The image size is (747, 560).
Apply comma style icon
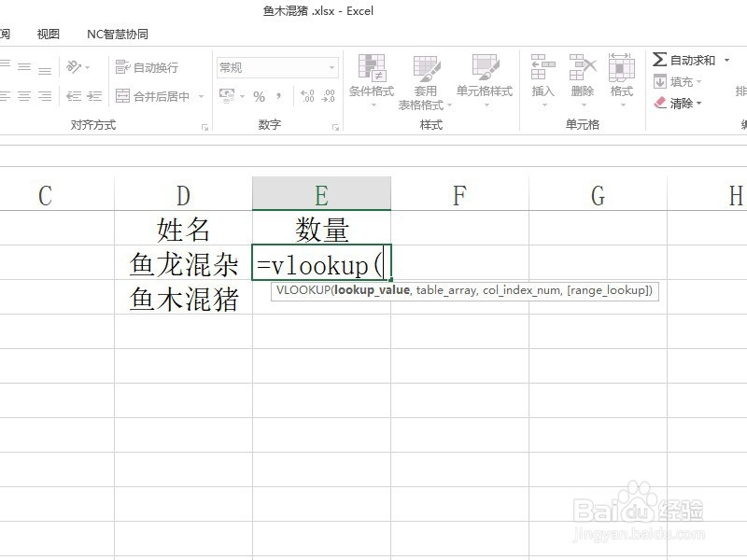click(x=278, y=97)
